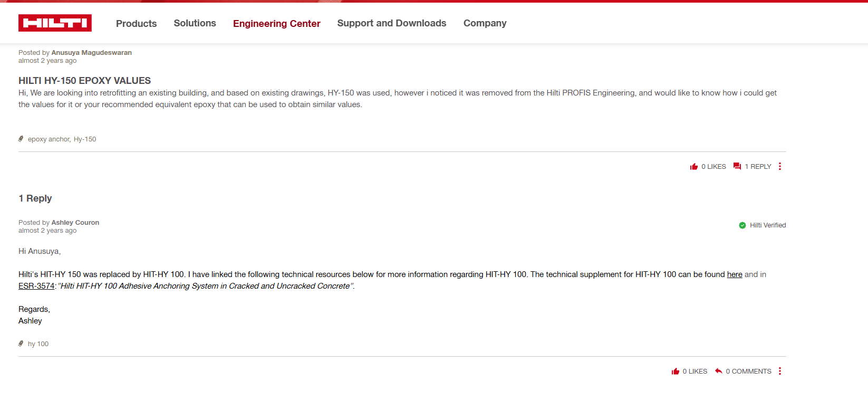Click the reply speech bubble icon on post
This screenshot has width=868, height=419.
(x=737, y=167)
